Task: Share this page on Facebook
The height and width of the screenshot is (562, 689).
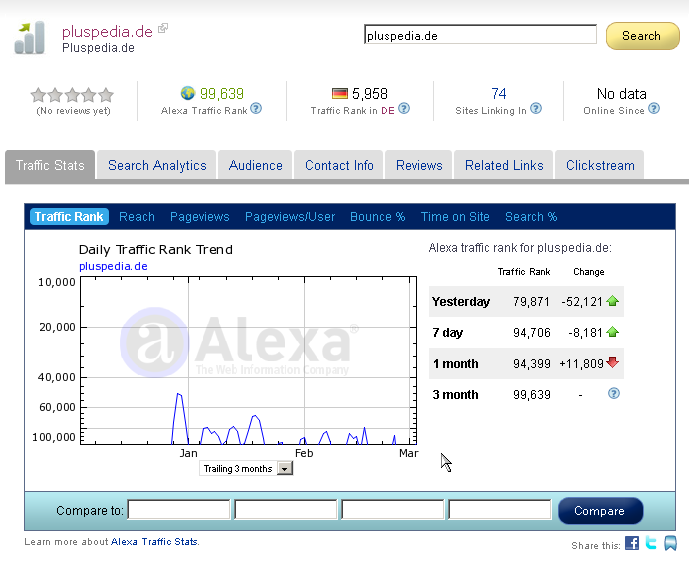Action: [632, 543]
